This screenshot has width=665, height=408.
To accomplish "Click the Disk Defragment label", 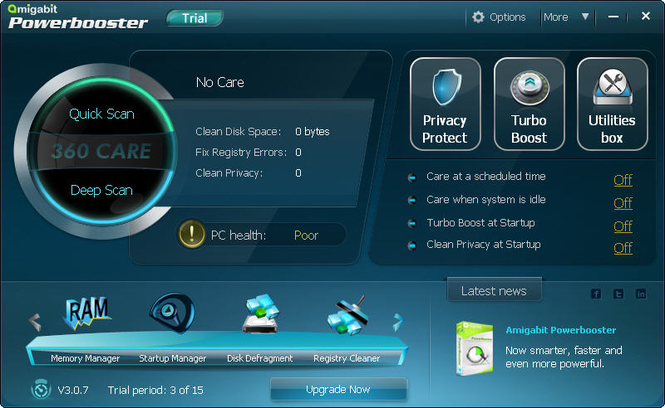I will [260, 358].
